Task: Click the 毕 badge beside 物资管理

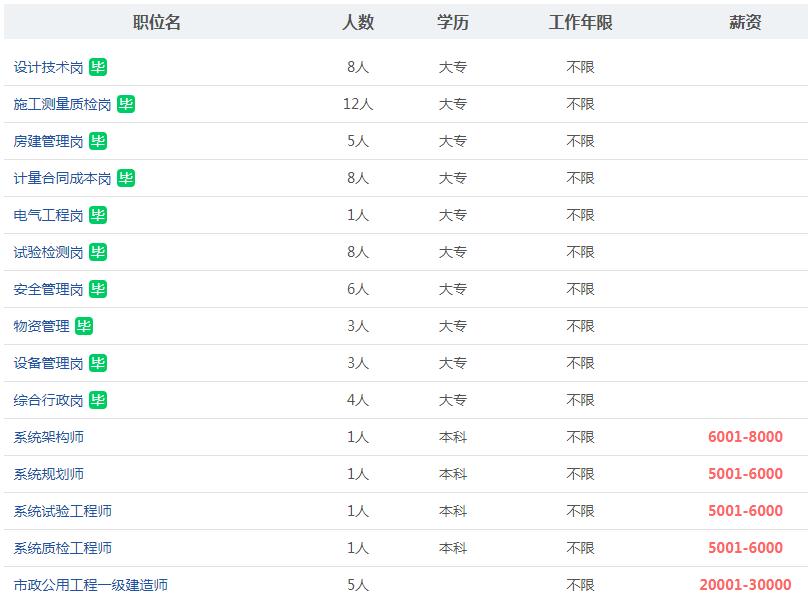Action: 83,327
